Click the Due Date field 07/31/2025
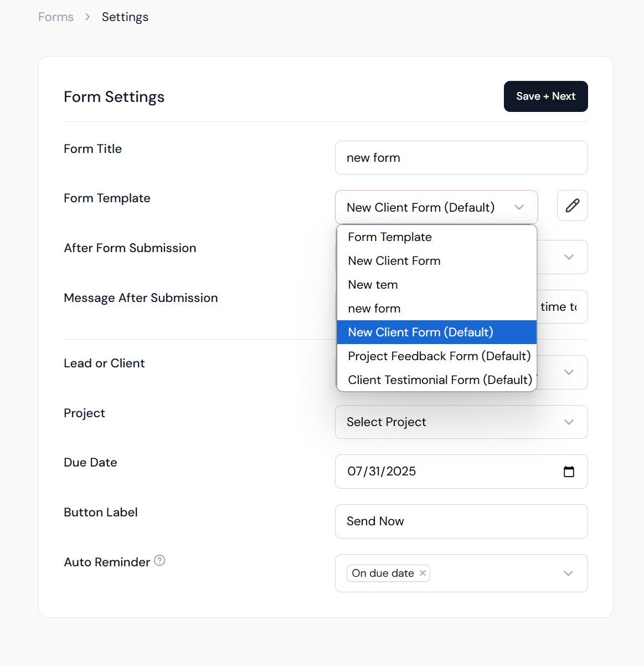Image resolution: width=644 pixels, height=666 pixels. coord(461,472)
